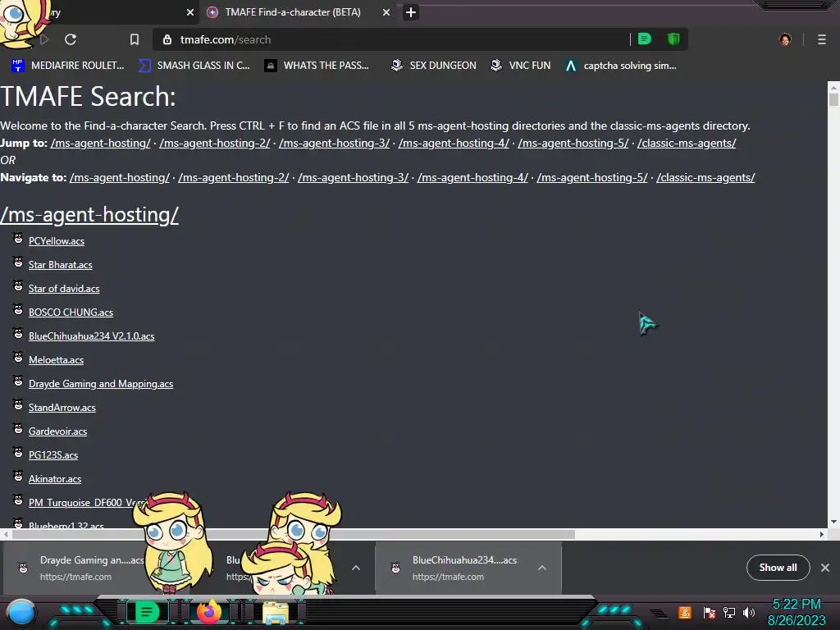Navigate to the /ms-agent-hosting-3/ directory

coord(353,177)
